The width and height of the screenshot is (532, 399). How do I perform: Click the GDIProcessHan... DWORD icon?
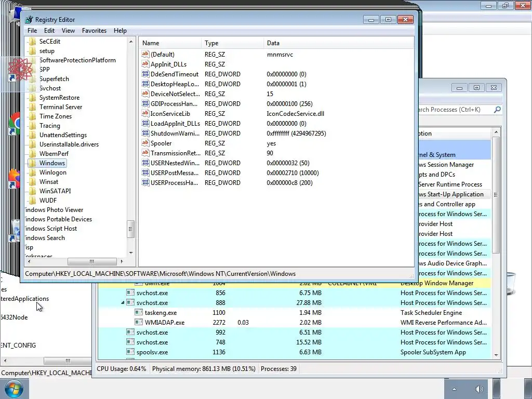click(x=145, y=103)
